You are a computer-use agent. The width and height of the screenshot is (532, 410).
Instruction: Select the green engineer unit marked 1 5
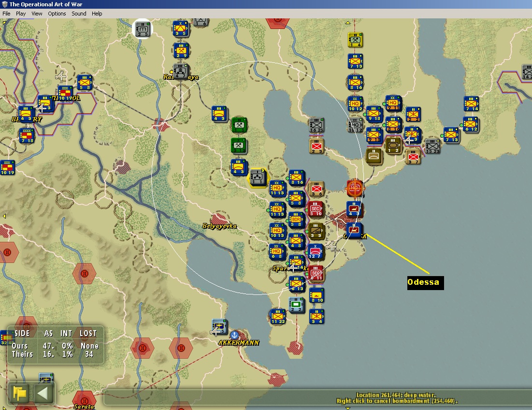[x=239, y=125]
